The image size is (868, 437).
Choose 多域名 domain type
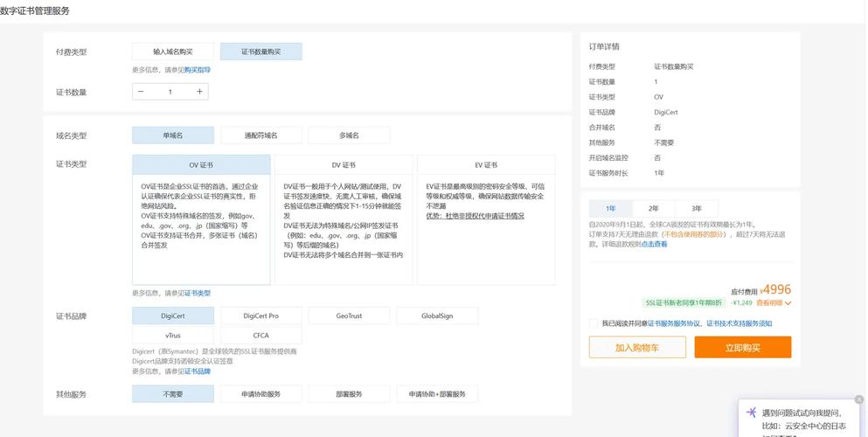coord(349,135)
